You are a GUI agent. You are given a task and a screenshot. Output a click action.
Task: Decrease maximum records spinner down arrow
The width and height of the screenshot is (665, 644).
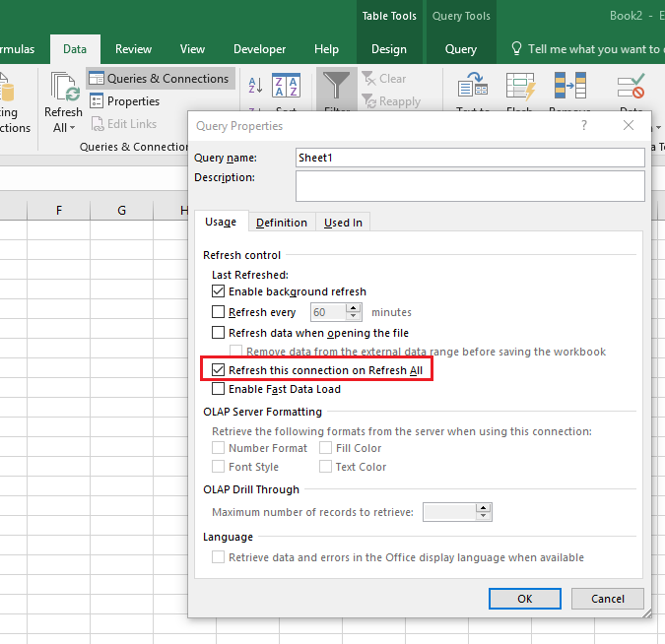(483, 516)
